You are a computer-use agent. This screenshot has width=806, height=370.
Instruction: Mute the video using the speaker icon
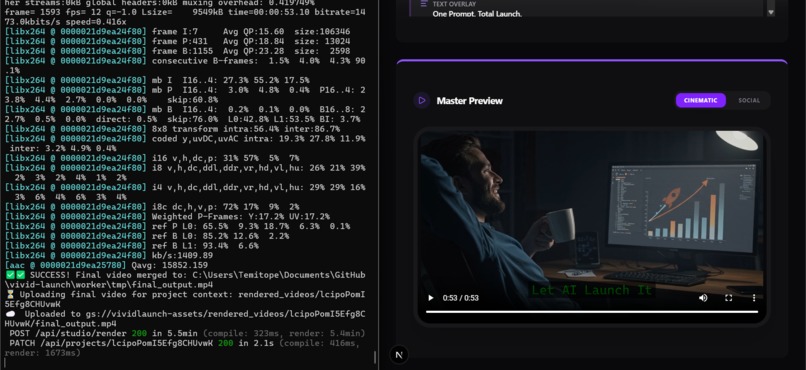pyautogui.click(x=703, y=298)
